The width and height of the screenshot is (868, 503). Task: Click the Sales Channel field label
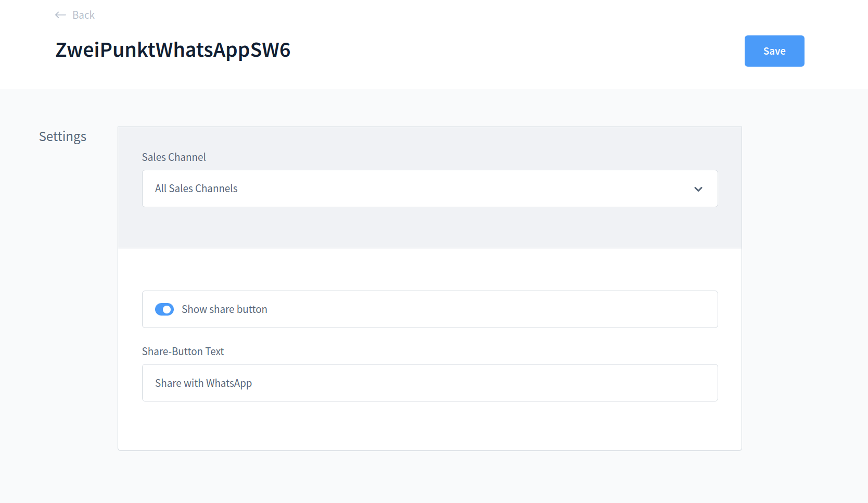pyautogui.click(x=174, y=157)
